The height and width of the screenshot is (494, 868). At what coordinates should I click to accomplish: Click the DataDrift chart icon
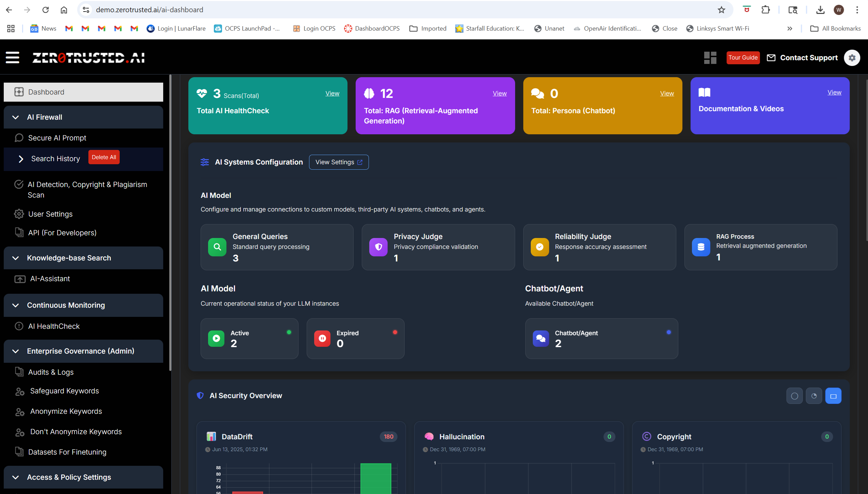[211, 436]
